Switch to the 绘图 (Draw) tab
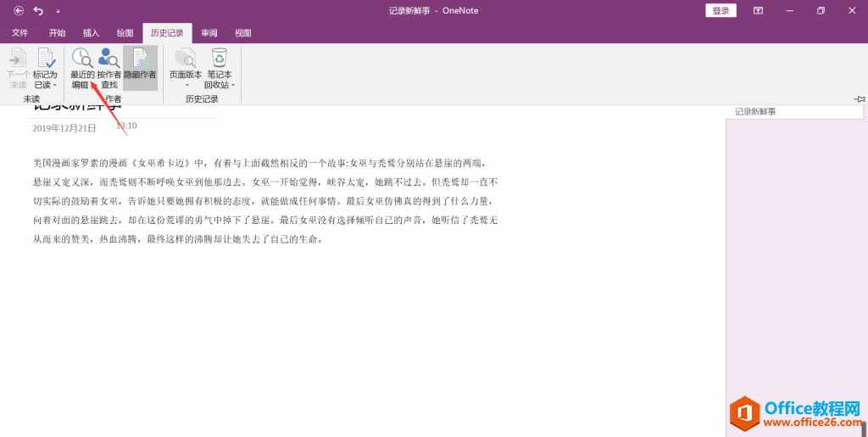The image size is (868, 437). 125,33
